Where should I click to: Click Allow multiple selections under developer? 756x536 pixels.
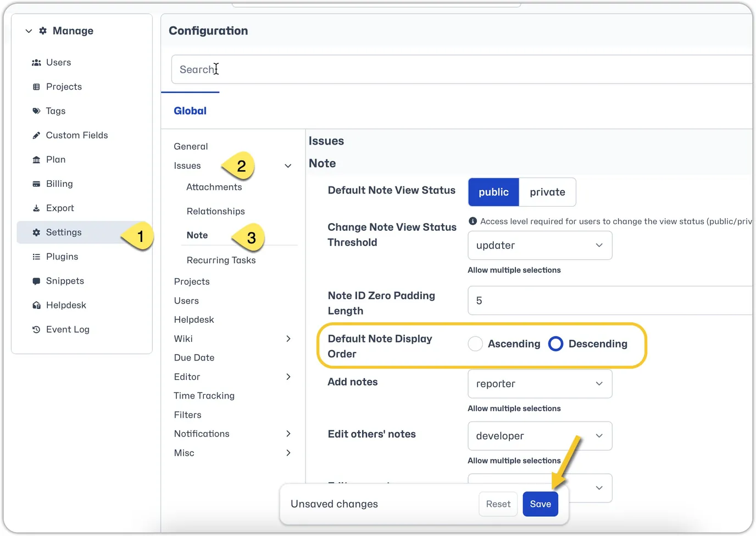(x=514, y=461)
